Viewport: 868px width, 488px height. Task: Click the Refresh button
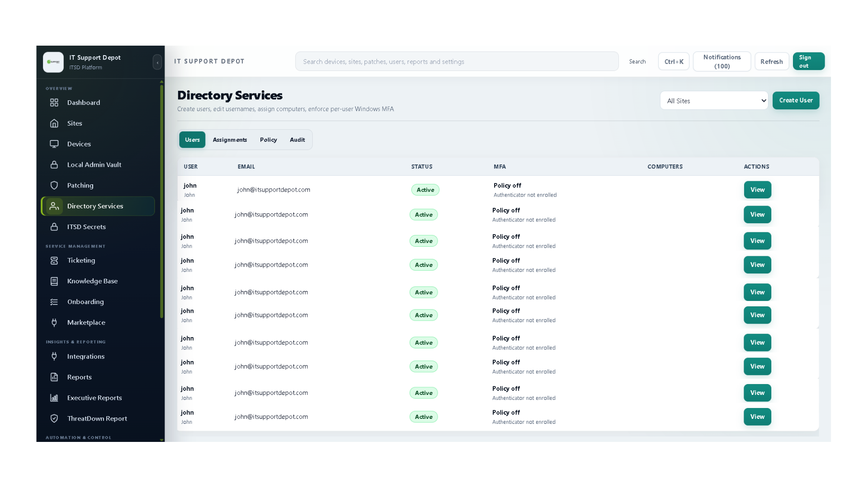(x=771, y=62)
